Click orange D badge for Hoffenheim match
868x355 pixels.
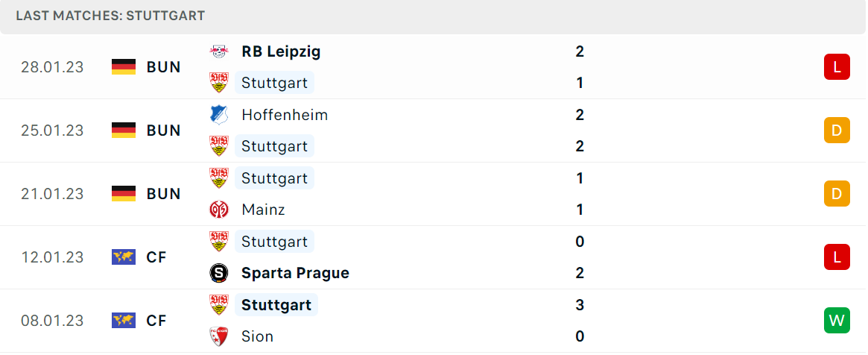tap(837, 131)
